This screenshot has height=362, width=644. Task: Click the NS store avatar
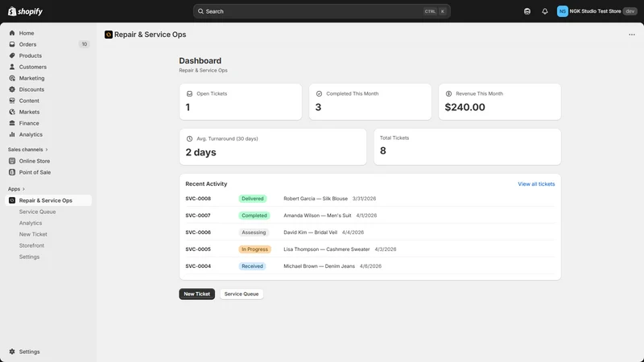[562, 11]
